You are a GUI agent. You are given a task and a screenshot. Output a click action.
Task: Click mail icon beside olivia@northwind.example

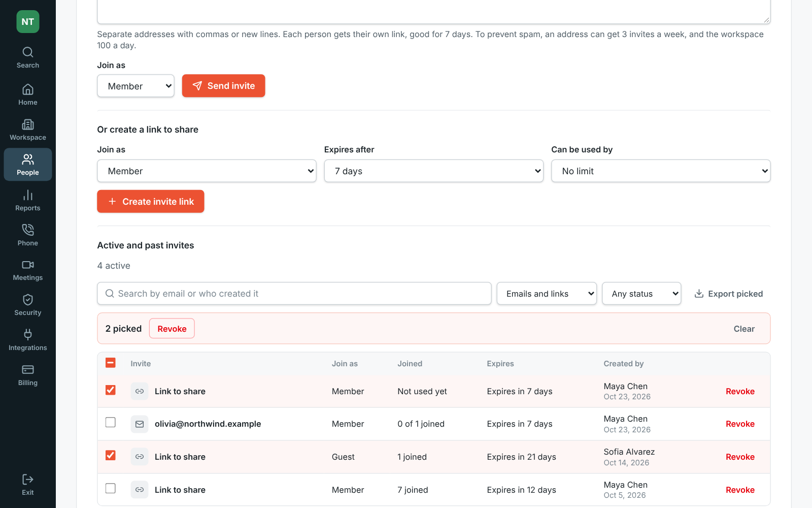pos(140,424)
